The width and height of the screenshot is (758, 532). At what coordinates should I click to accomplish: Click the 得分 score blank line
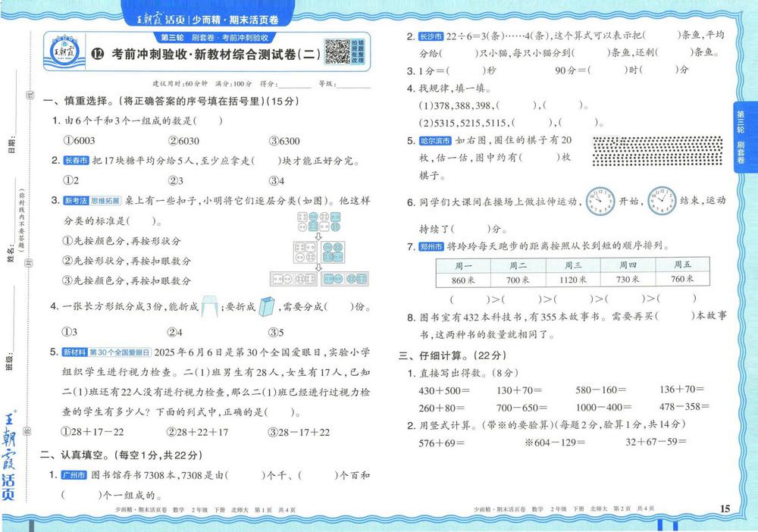pyautogui.click(x=294, y=84)
